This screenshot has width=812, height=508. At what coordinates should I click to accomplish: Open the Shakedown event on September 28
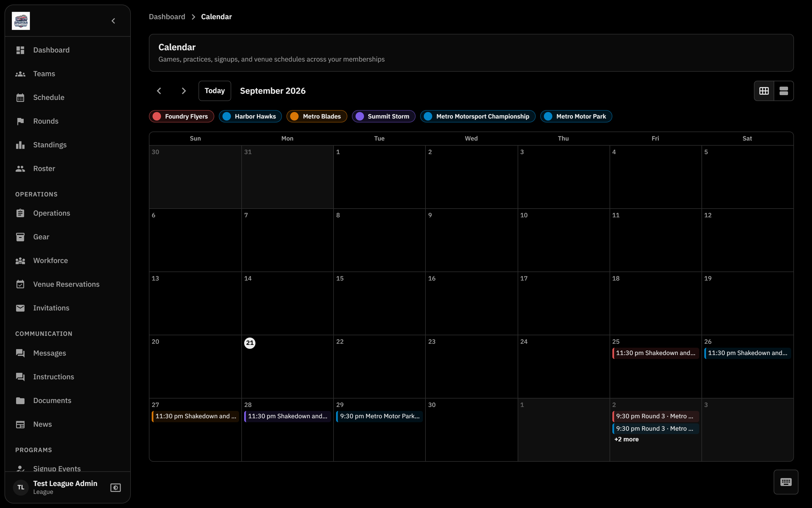pyautogui.click(x=287, y=416)
